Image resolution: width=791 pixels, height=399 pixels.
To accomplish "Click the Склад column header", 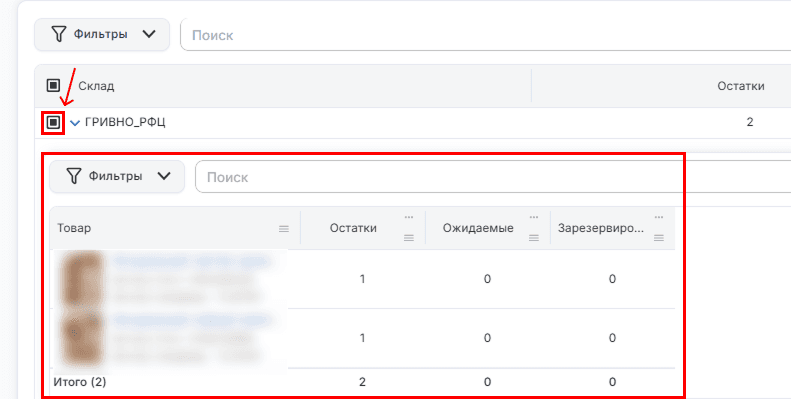I will coord(96,86).
